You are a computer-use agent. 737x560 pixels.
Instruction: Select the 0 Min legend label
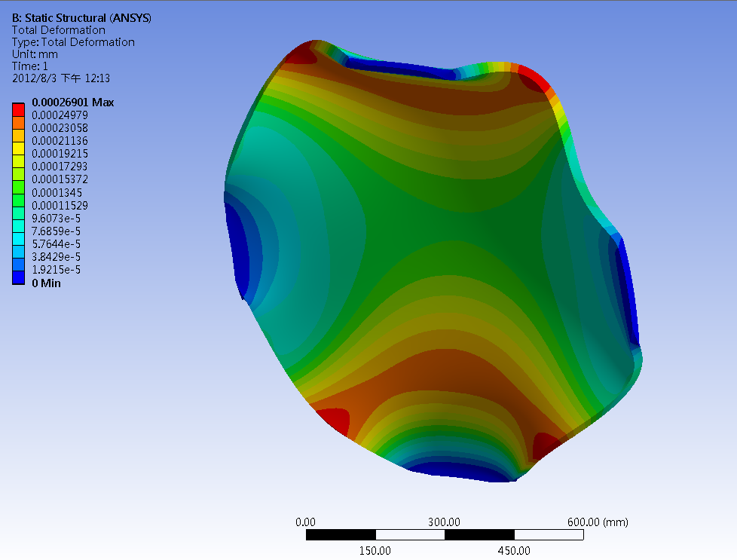coord(46,283)
